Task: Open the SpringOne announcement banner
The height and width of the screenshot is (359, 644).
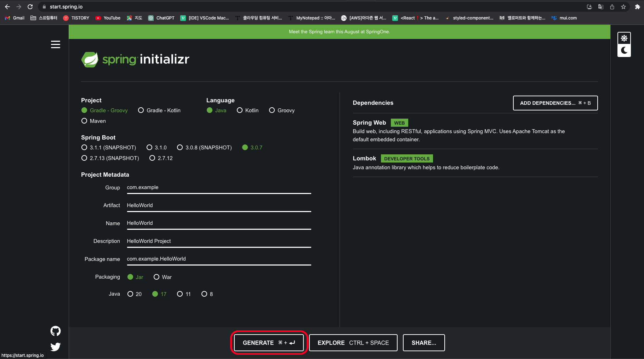Action: (339, 32)
